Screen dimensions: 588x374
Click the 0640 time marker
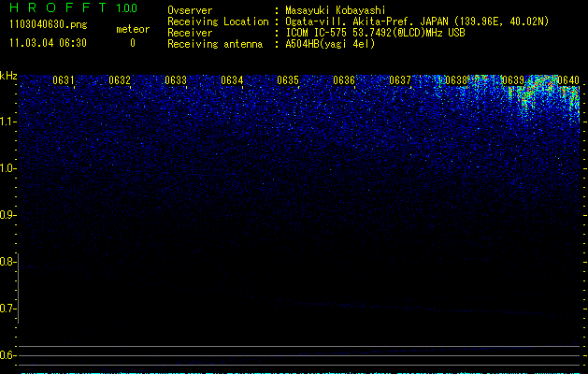coord(568,80)
